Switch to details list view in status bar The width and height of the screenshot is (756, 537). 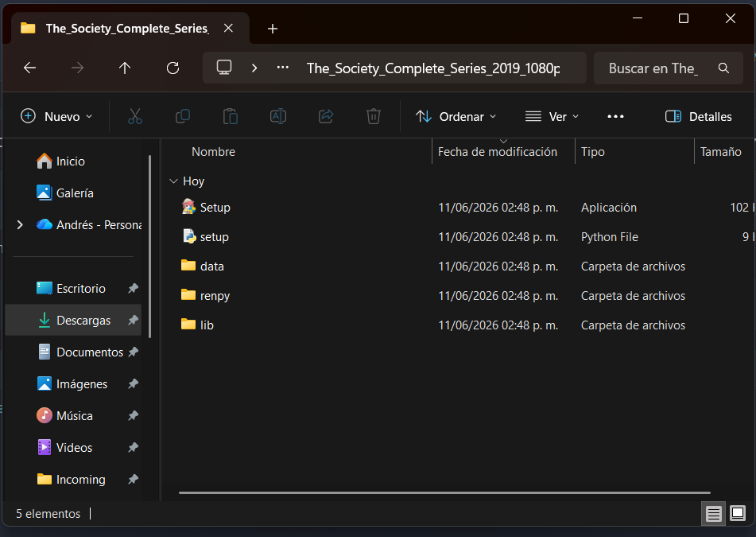714,514
